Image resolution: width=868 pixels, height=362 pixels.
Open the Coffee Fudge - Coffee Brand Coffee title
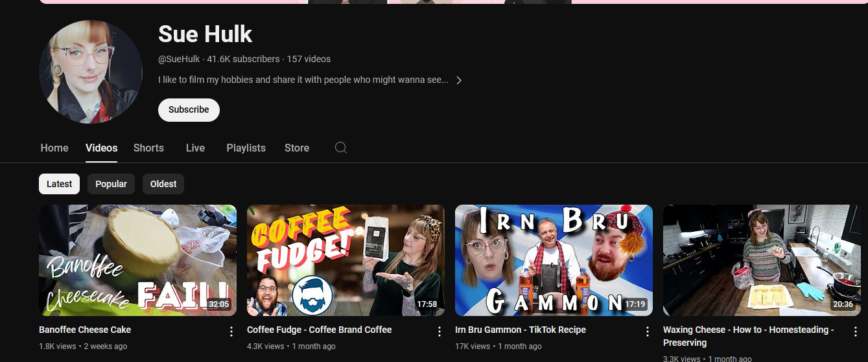[320, 330]
